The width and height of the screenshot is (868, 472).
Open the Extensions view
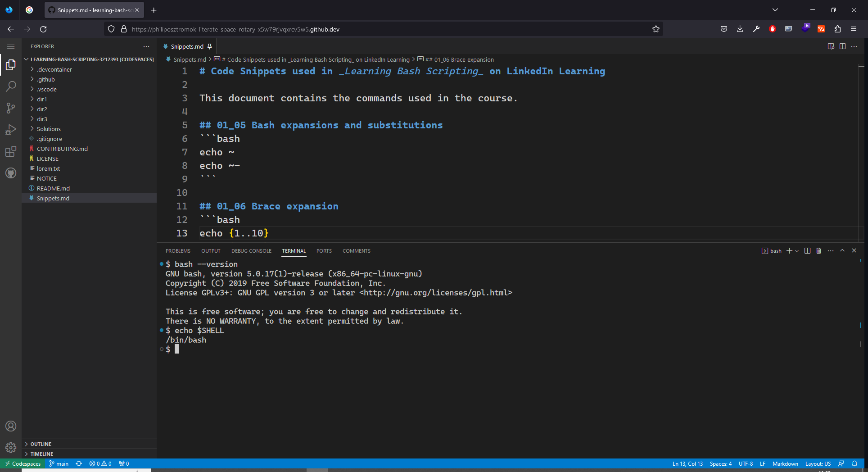pos(11,151)
